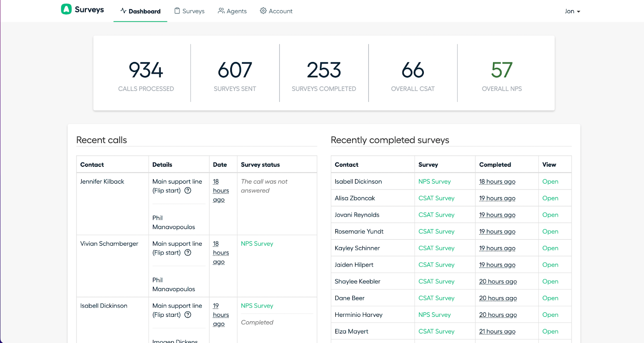This screenshot has width=644, height=343.
Task: Go to the Account tab
Action: [x=276, y=11]
